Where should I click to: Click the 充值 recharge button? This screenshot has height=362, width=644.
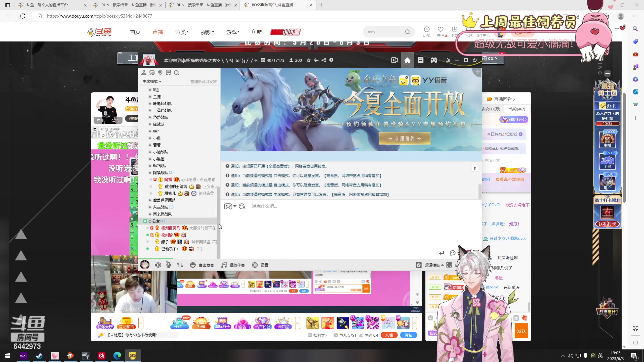point(389,335)
